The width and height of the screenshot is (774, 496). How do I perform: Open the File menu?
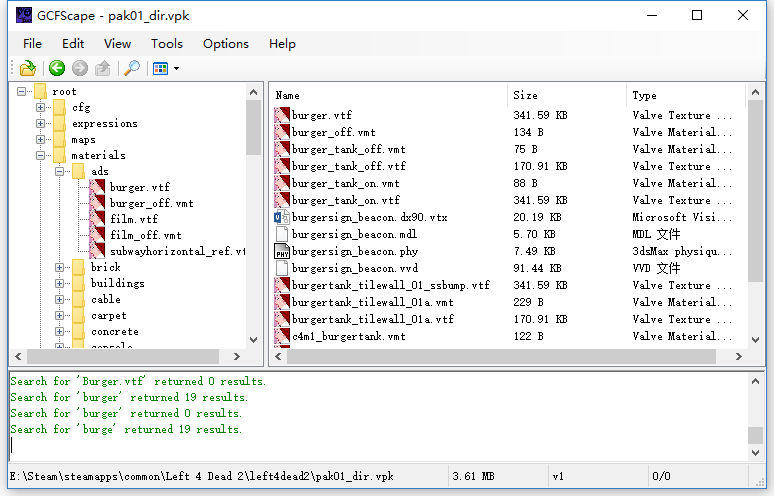[x=32, y=44]
